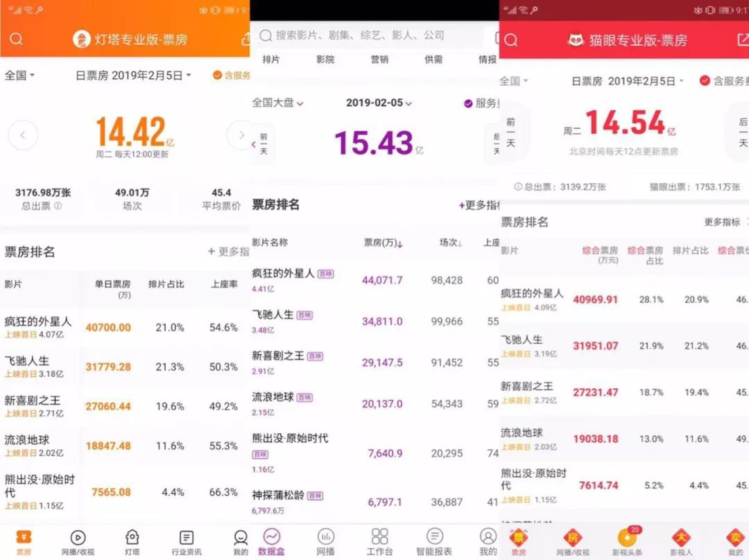Open 票房 in 灯塔 bottom navigation
749x560 pixels.
(24, 543)
